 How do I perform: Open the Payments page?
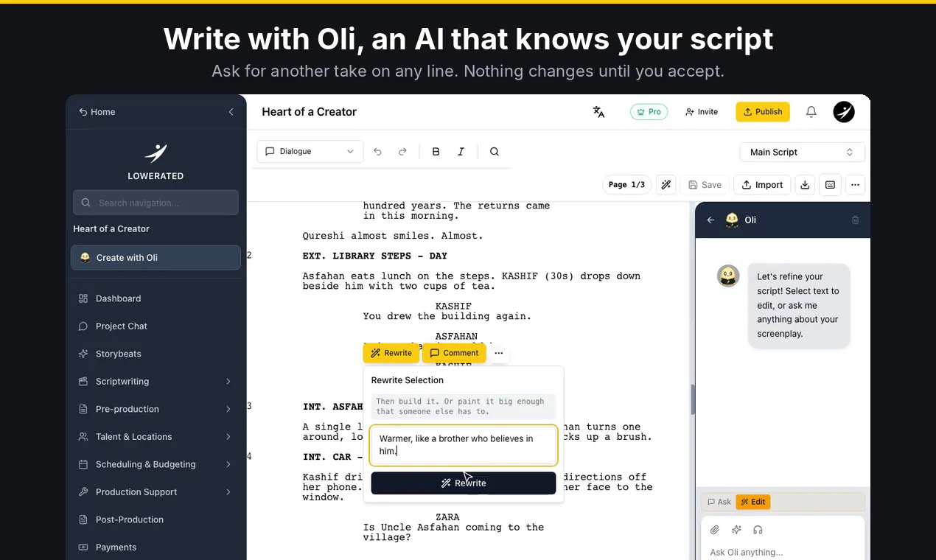coord(156,547)
